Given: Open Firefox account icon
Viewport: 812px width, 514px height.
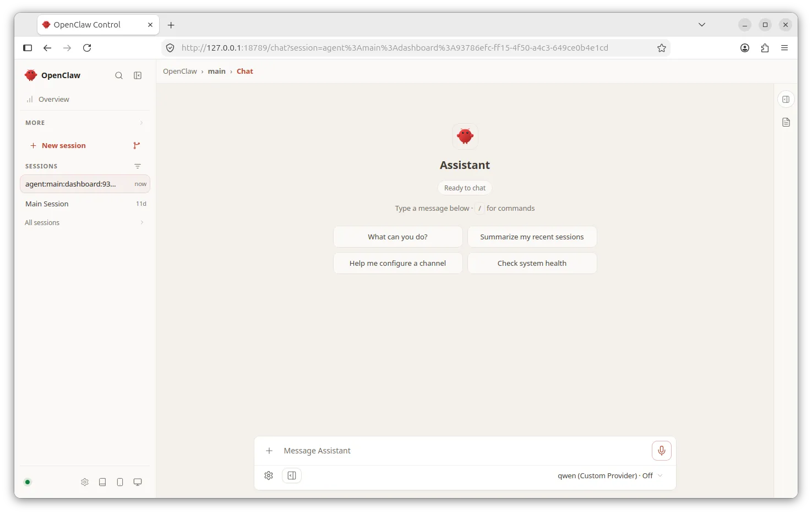Looking at the screenshot, I should pos(745,48).
